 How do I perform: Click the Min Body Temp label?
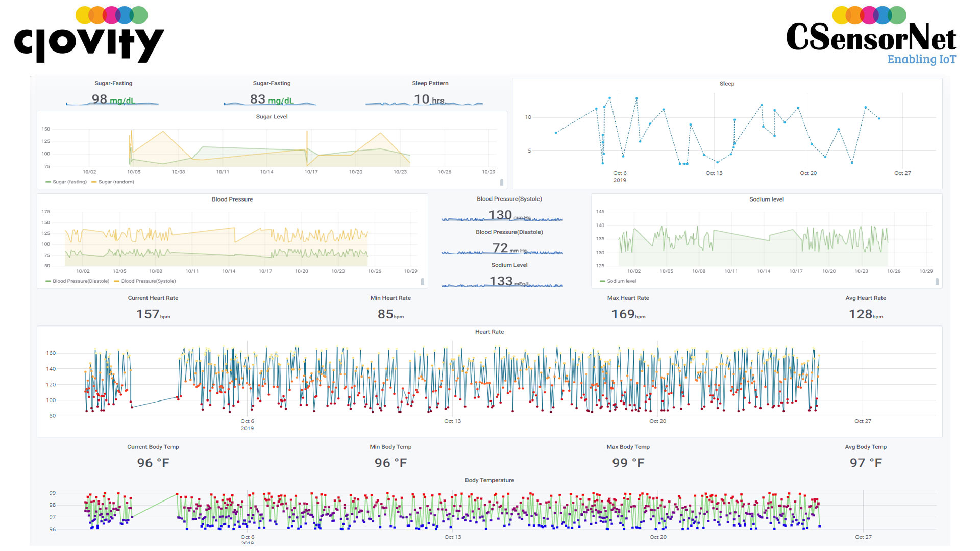coord(390,447)
